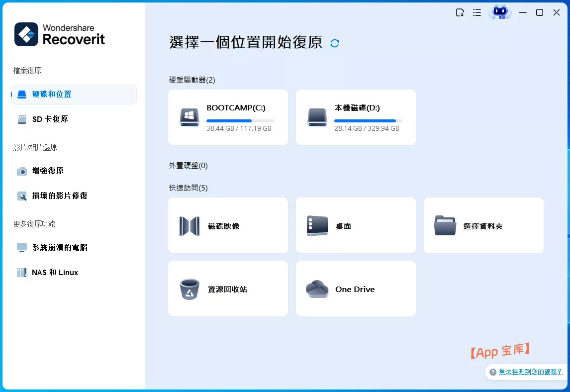Open NAS 和 Linux recovery
This screenshot has width=570, height=392.
point(74,273)
